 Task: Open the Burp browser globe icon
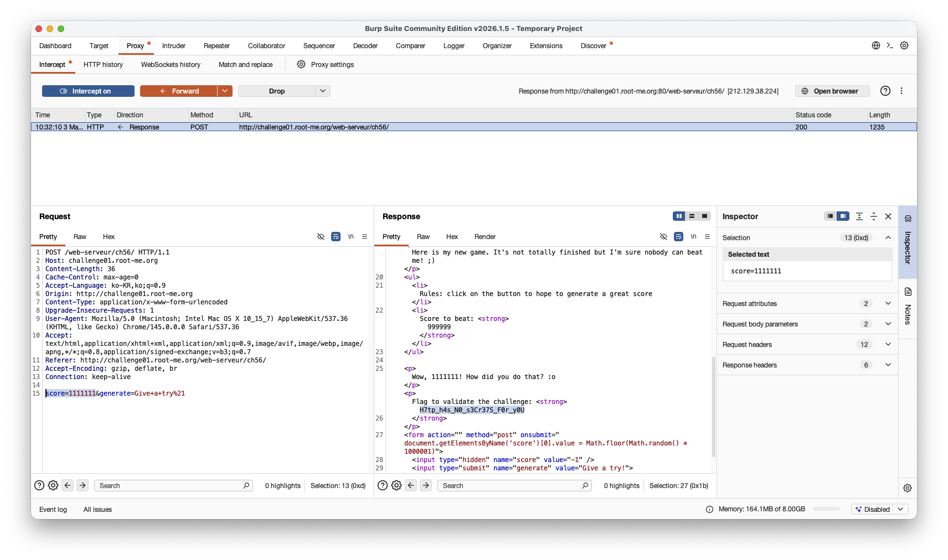[x=876, y=46]
